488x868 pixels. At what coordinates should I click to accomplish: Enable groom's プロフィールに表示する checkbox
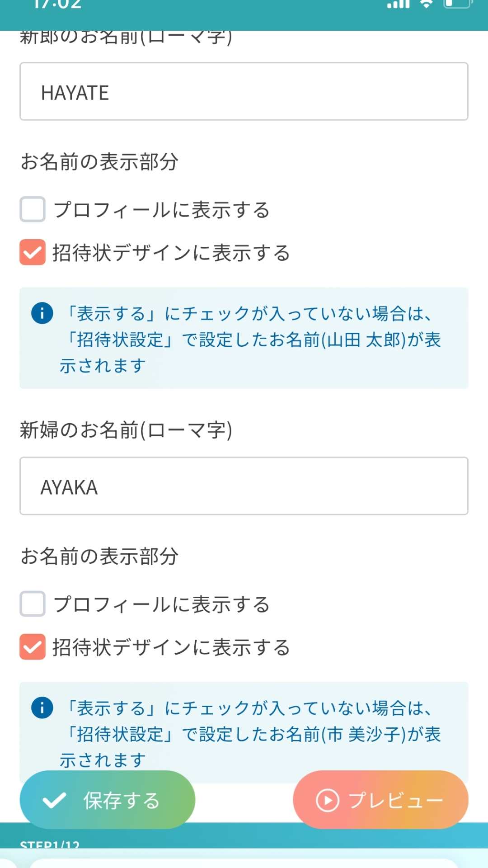pyautogui.click(x=33, y=209)
